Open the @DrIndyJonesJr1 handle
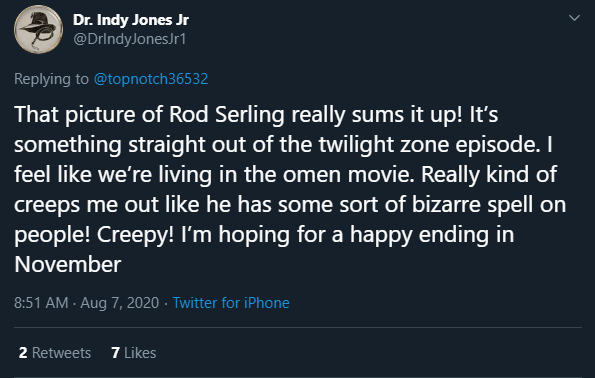 pos(130,39)
